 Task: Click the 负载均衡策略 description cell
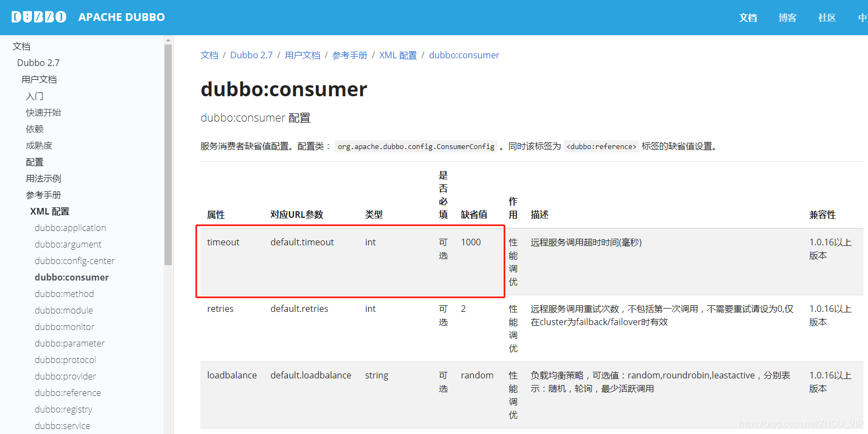pyautogui.click(x=661, y=382)
